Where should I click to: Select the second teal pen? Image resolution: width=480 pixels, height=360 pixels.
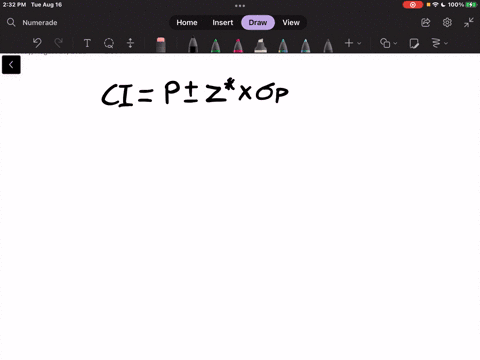click(x=305, y=45)
